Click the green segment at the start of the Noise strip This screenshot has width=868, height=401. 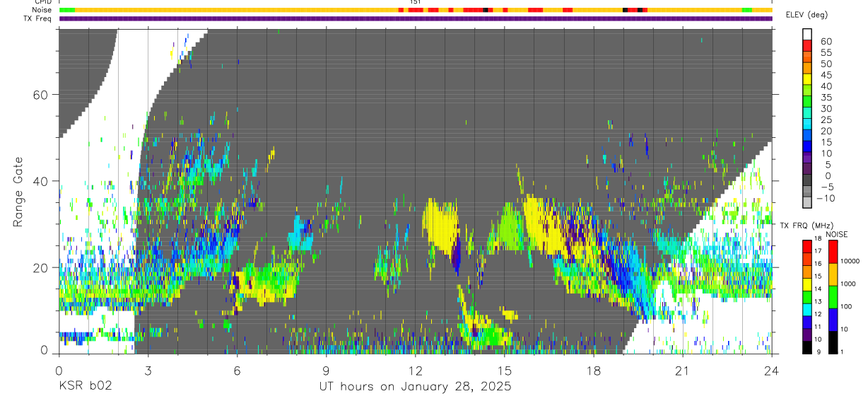click(66, 10)
